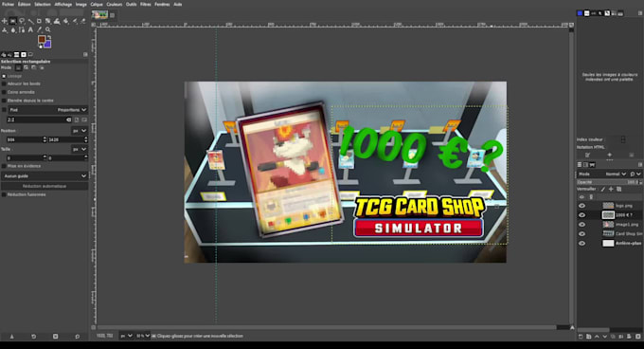Delete layer icon at bottom right
Image resolution: width=644 pixels, height=349 pixels.
tap(637, 337)
